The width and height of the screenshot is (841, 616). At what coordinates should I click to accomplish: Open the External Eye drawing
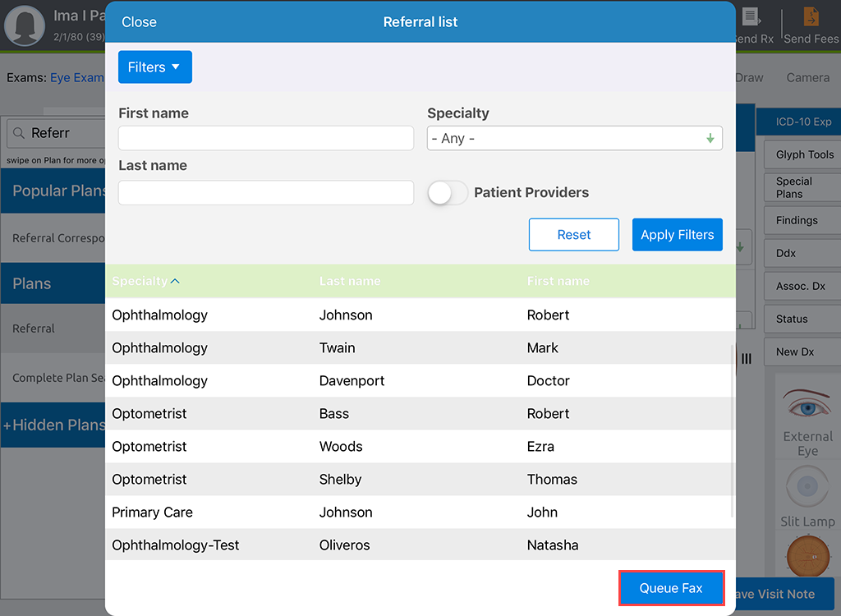point(807,421)
